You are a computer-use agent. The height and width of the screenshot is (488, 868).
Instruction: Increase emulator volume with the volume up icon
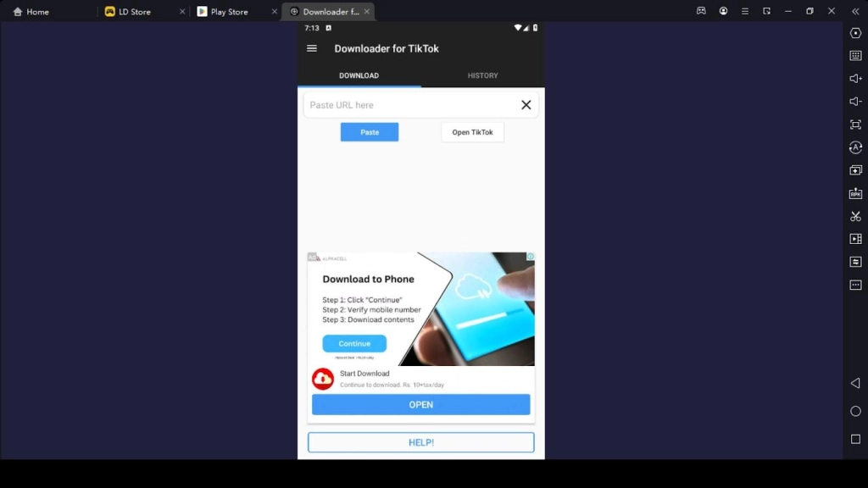(855, 78)
